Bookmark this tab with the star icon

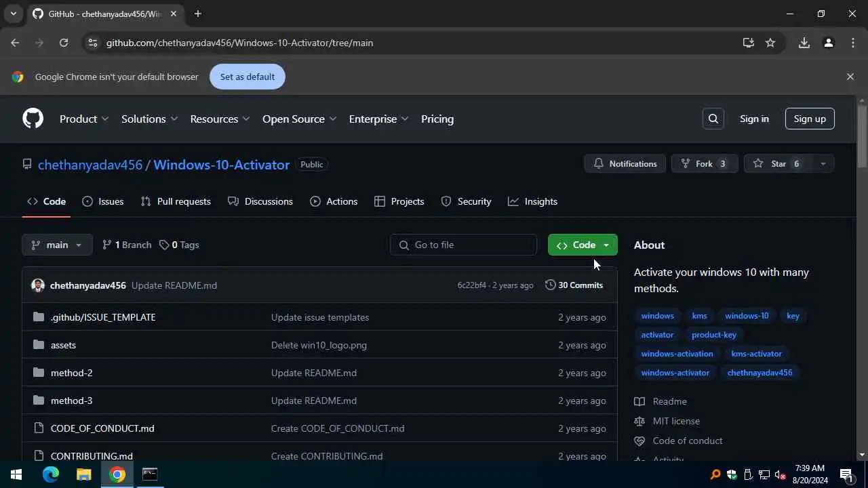[x=770, y=43]
